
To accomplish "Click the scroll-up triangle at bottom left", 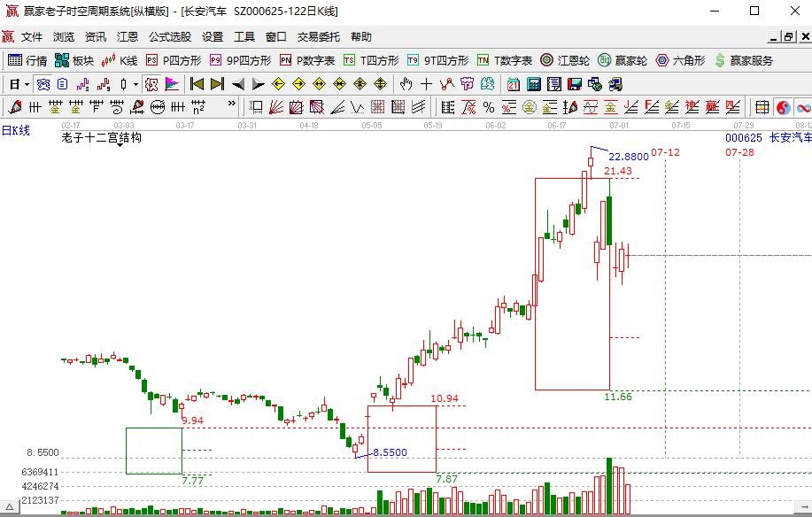I will tap(10, 506).
